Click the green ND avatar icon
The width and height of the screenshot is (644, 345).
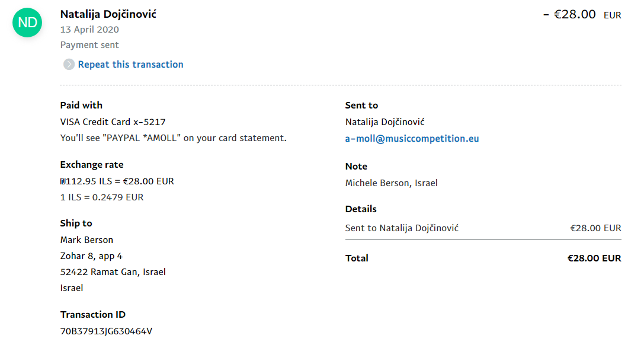28,23
